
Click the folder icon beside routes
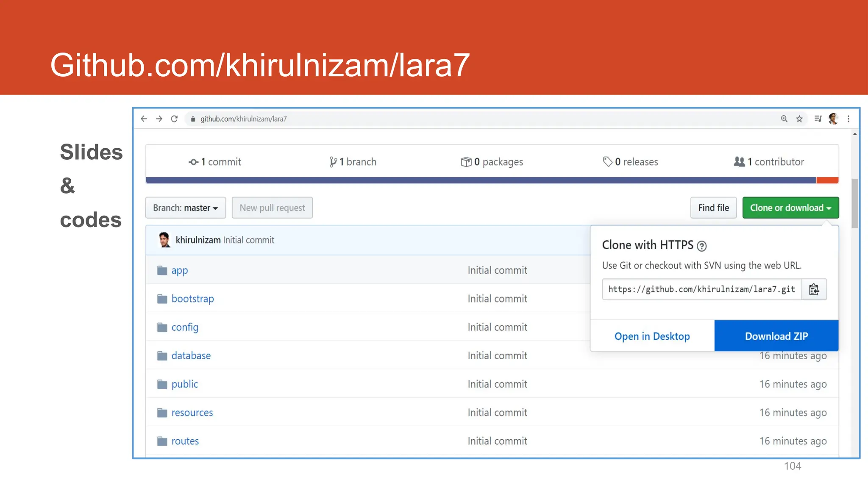pyautogui.click(x=162, y=441)
